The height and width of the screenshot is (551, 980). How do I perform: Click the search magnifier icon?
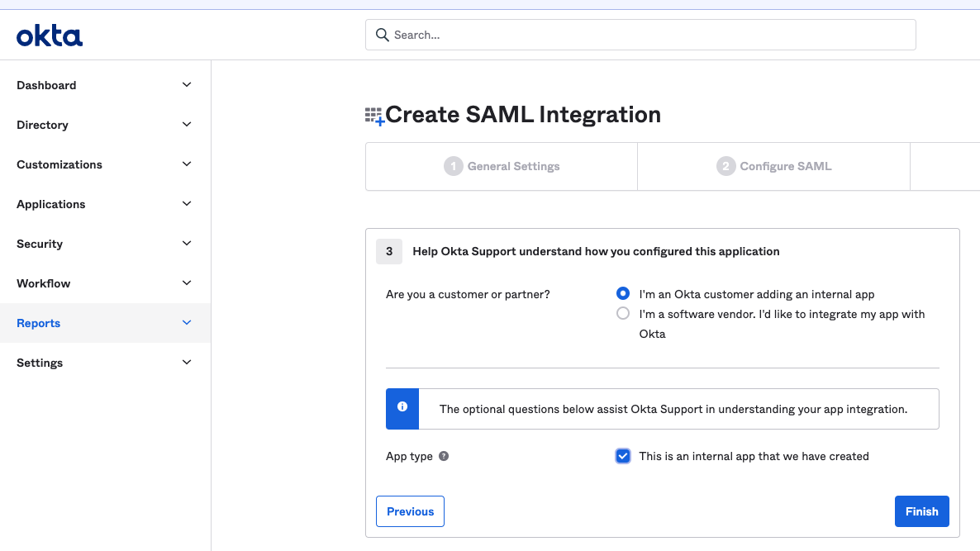[x=382, y=35]
